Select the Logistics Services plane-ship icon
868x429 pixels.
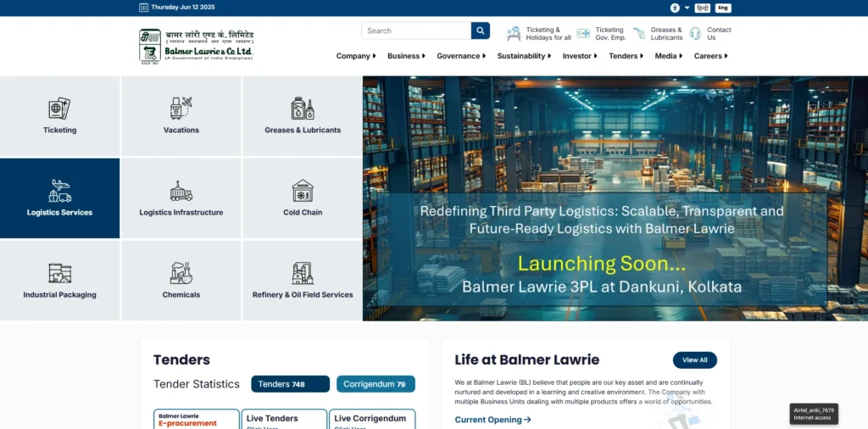pos(59,191)
